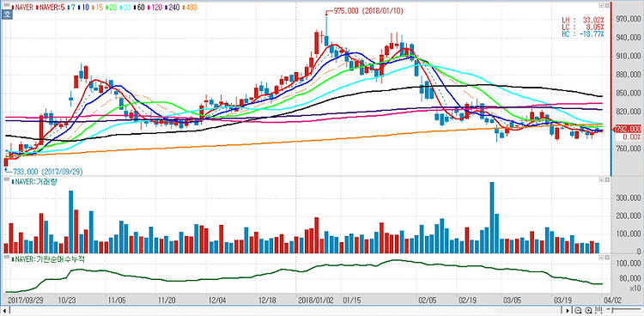Click the scrollbar's right arrow
The image size is (644, 316).
568,310
